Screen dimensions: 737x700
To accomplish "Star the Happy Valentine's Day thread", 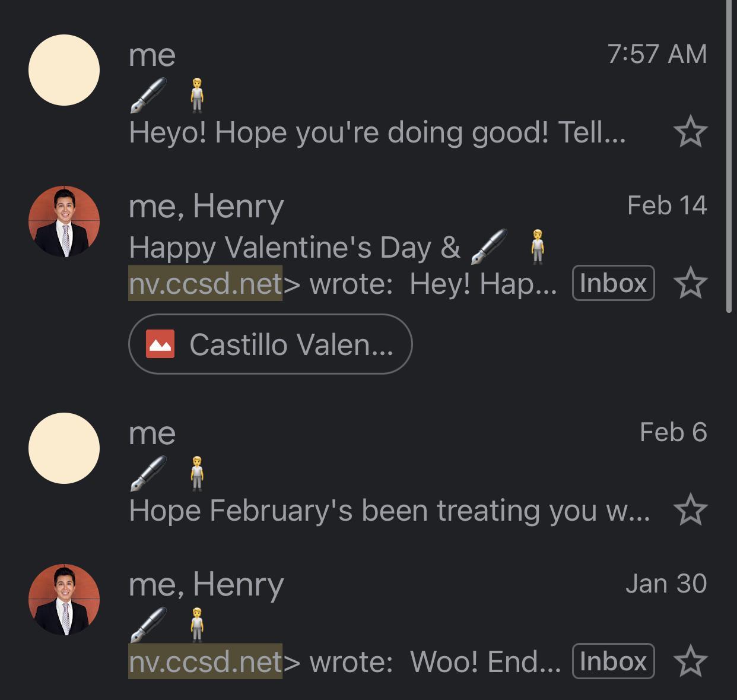I will pos(691,283).
